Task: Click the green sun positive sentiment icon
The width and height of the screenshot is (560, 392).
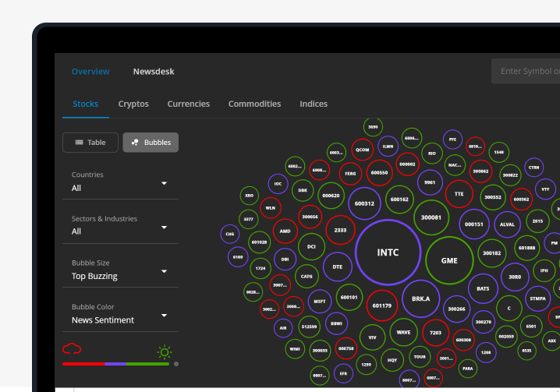Action: [163, 351]
